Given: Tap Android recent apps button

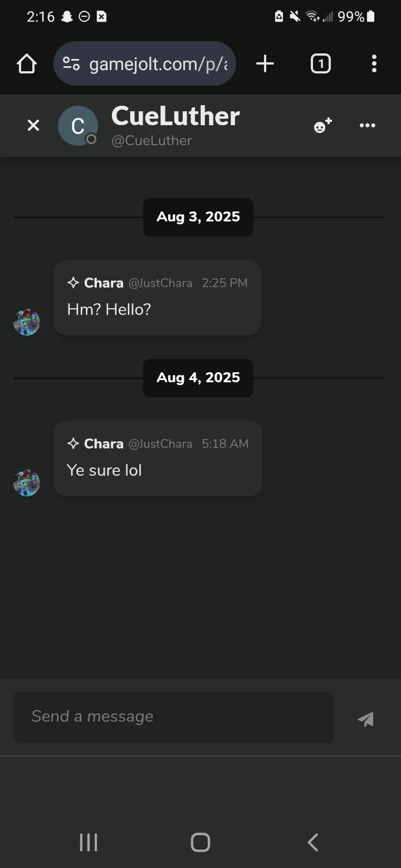Looking at the screenshot, I should pos(89,842).
